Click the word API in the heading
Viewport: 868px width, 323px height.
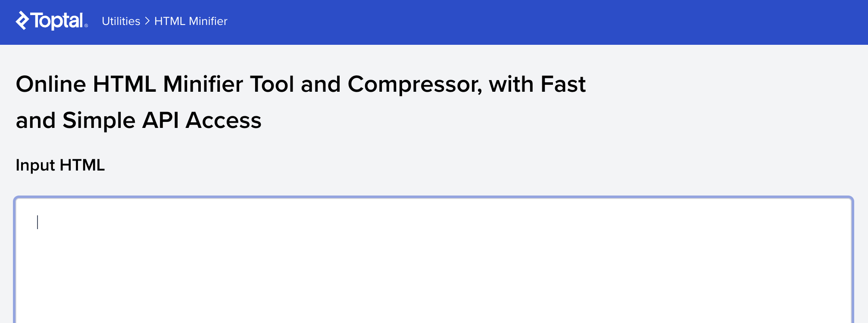(x=161, y=120)
